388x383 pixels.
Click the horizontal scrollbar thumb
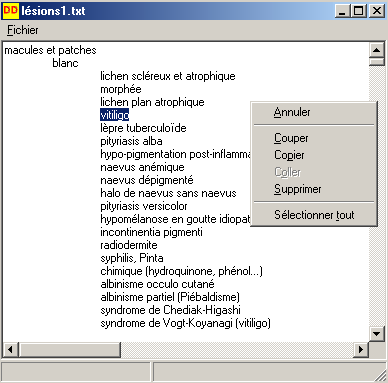coord(69,349)
